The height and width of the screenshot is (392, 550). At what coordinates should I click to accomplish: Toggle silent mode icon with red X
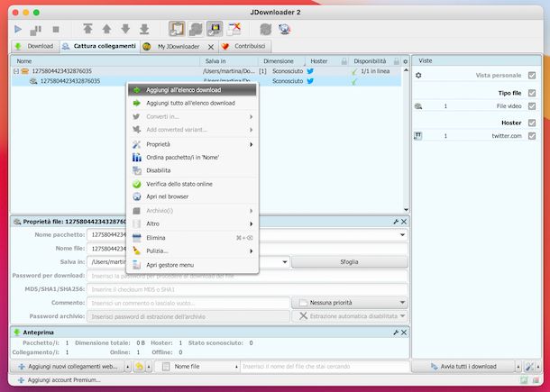point(234,29)
